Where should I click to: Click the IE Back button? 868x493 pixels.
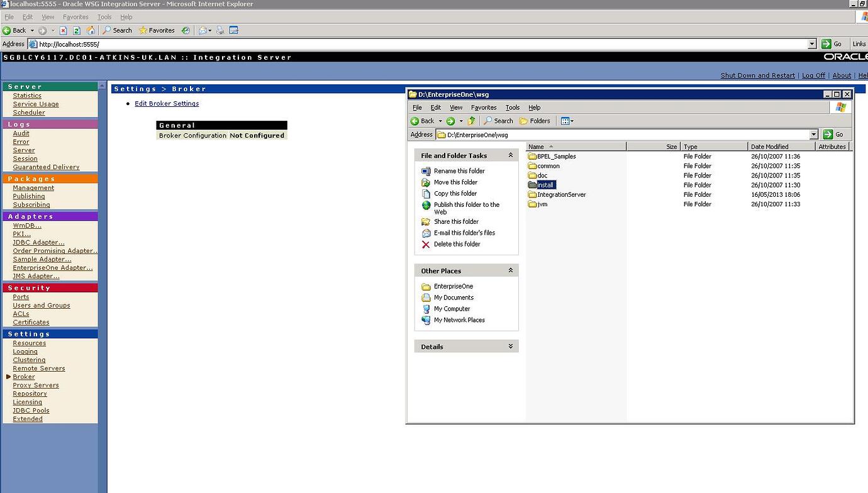click(x=14, y=30)
